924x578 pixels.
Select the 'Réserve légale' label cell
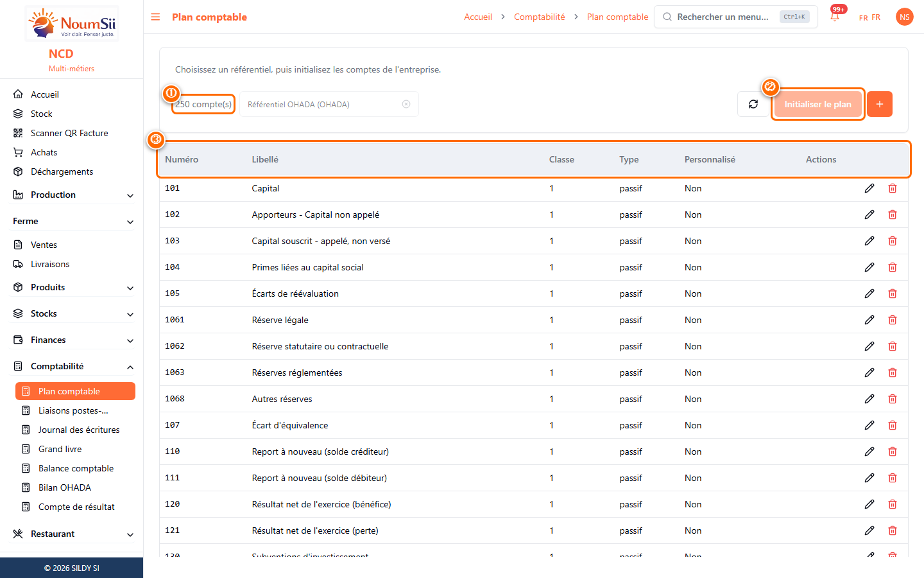pyautogui.click(x=280, y=320)
